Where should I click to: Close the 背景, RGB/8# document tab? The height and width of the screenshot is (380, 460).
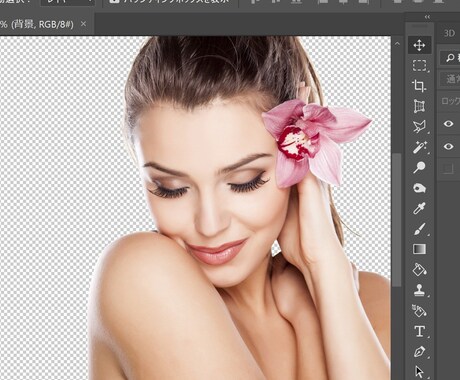coord(83,24)
